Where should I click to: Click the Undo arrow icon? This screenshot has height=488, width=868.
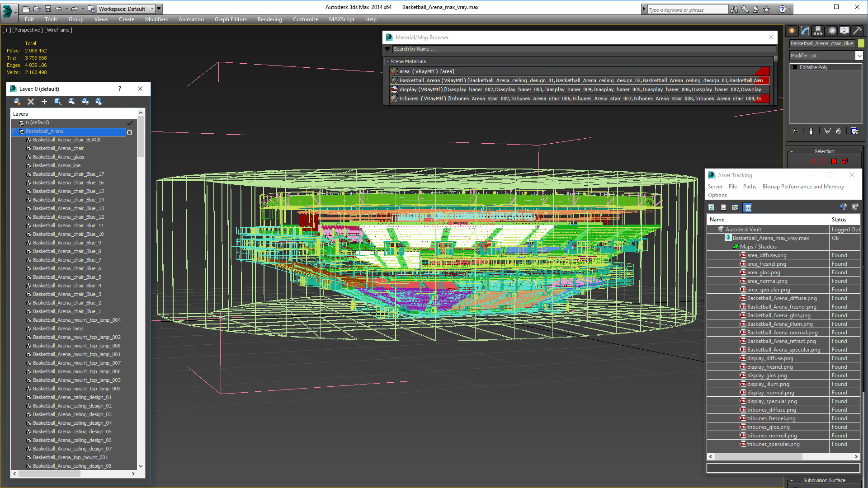tap(59, 9)
